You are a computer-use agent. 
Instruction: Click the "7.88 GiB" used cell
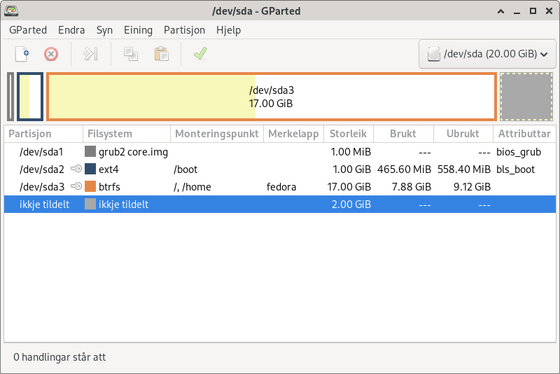411,187
